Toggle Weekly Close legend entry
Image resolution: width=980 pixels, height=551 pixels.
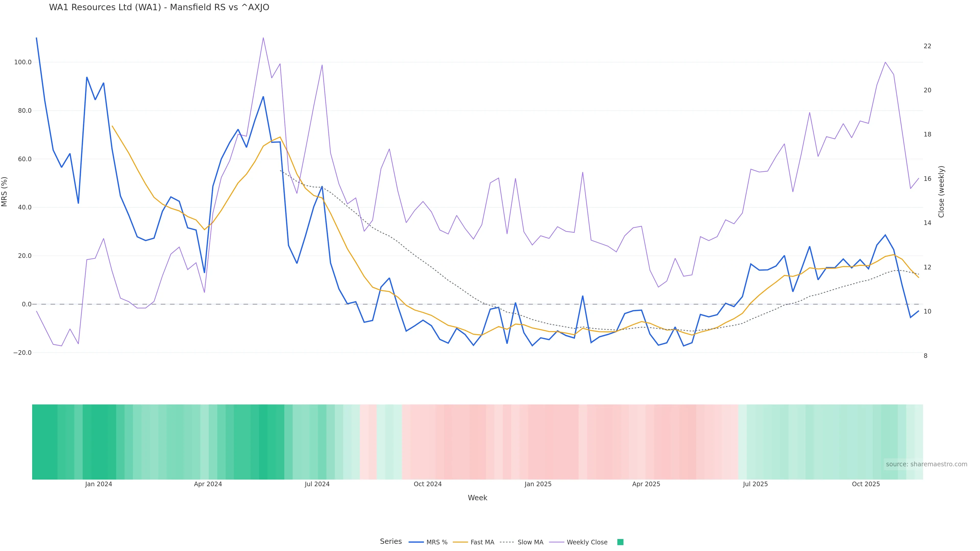pyautogui.click(x=587, y=542)
